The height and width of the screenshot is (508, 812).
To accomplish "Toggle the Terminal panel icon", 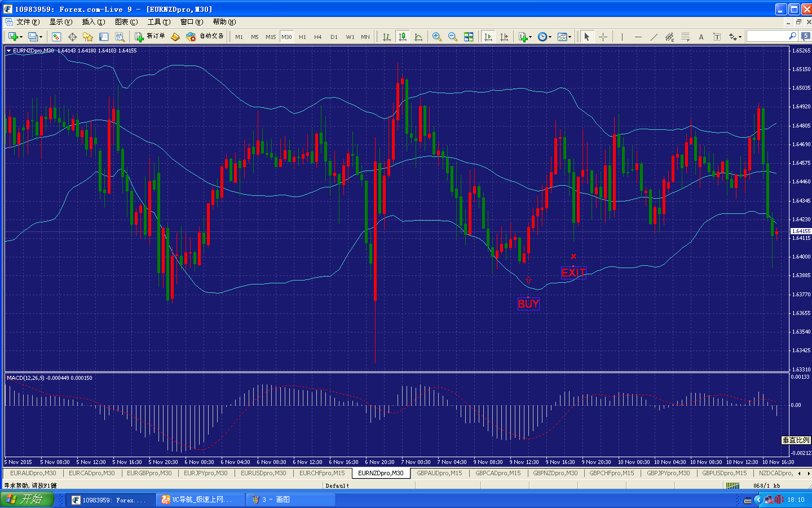I will pyautogui.click(x=104, y=37).
